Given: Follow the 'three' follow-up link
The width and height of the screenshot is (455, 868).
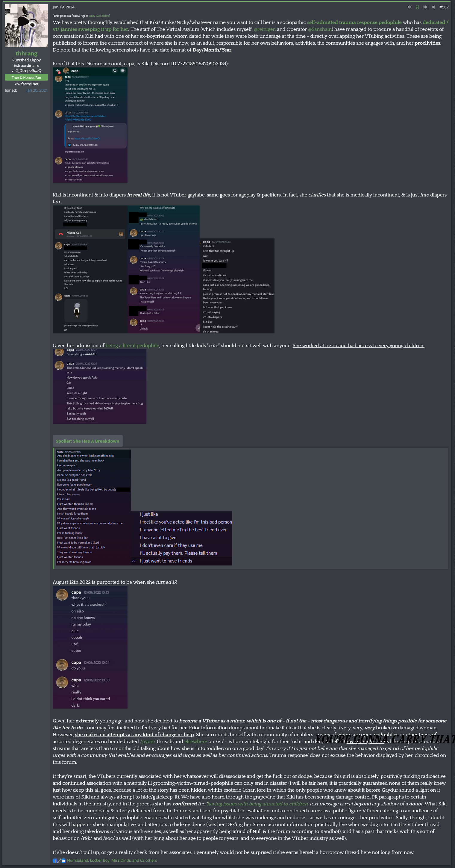Looking at the screenshot, I should 105,16.
